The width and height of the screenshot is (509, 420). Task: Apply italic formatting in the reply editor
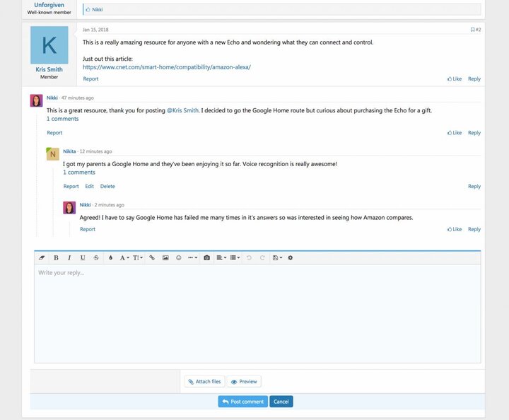click(69, 258)
